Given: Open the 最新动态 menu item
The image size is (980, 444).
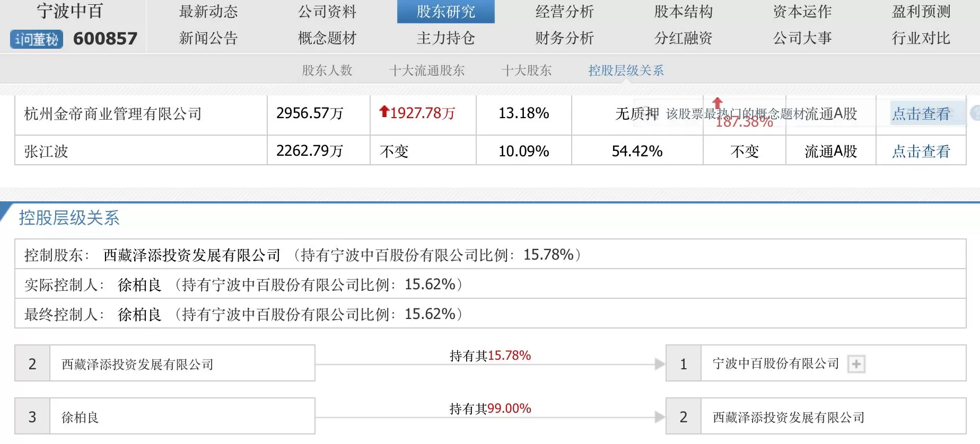Looking at the screenshot, I should (208, 12).
